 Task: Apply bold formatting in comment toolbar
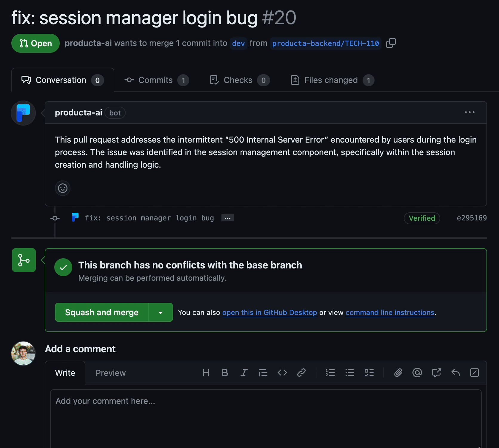(225, 373)
